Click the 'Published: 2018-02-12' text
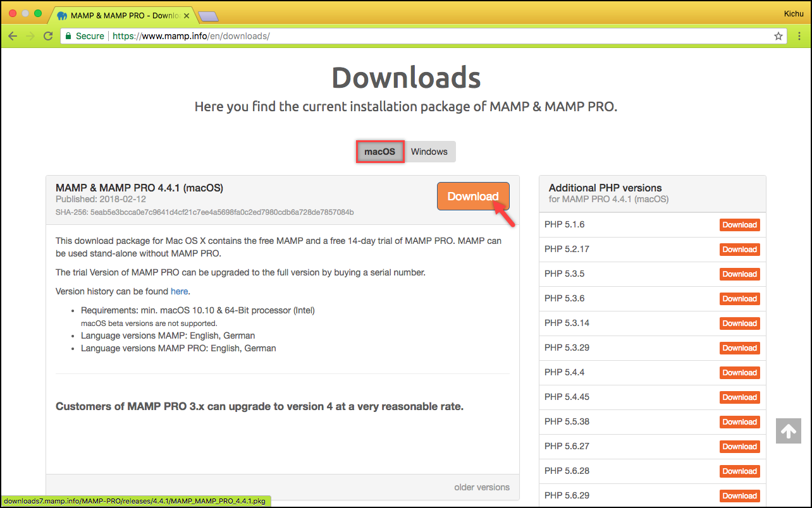The image size is (812, 508). (99, 199)
